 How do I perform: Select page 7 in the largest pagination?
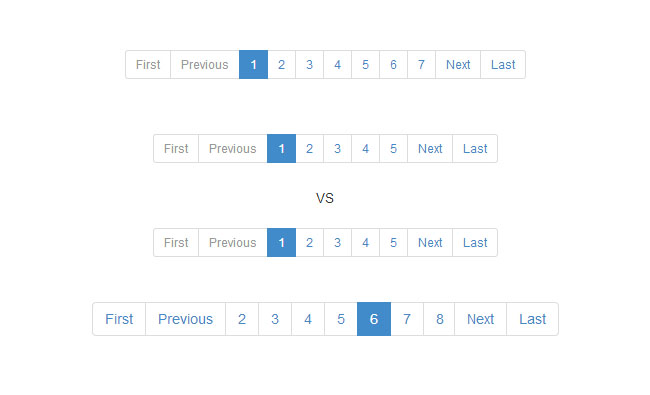pyautogui.click(x=407, y=319)
